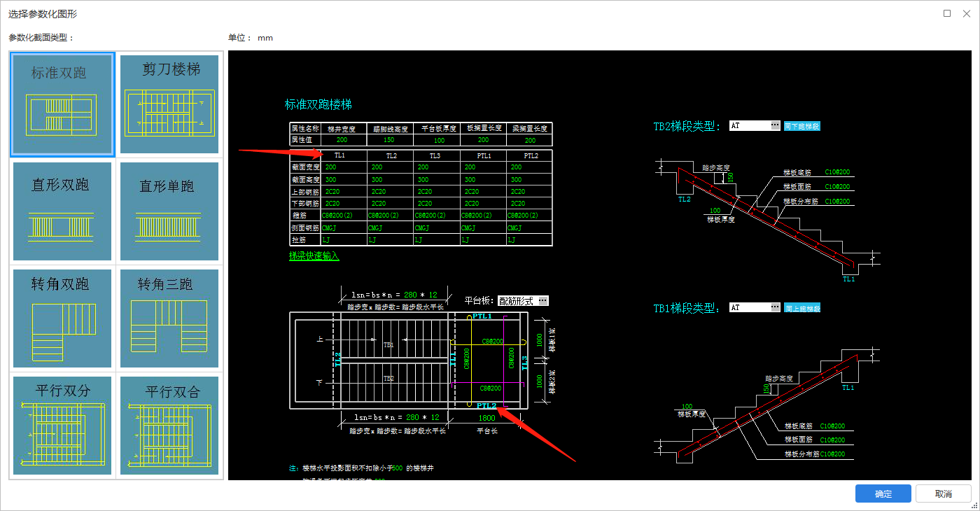Click the PTL2 箍筋 value C8@200(2)
The width and height of the screenshot is (980, 511).
(x=524, y=215)
